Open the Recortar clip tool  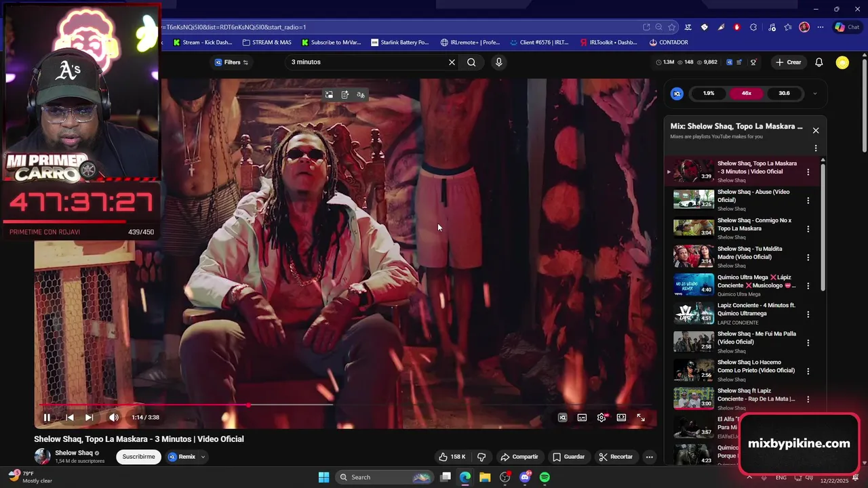pos(616,457)
